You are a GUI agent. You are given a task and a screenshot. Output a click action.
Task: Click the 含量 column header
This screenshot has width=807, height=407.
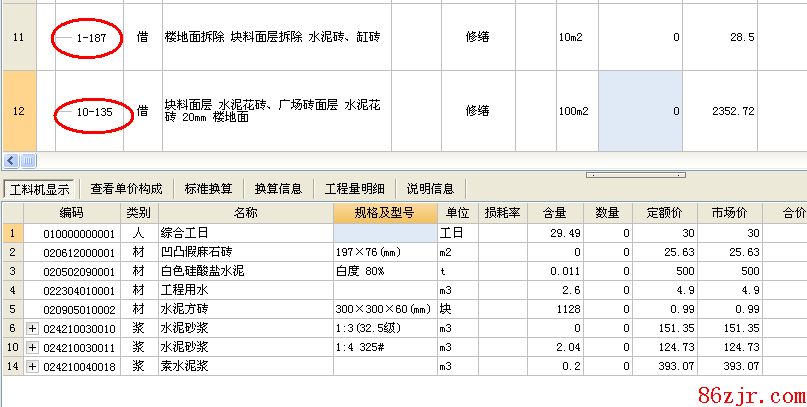pos(554,213)
